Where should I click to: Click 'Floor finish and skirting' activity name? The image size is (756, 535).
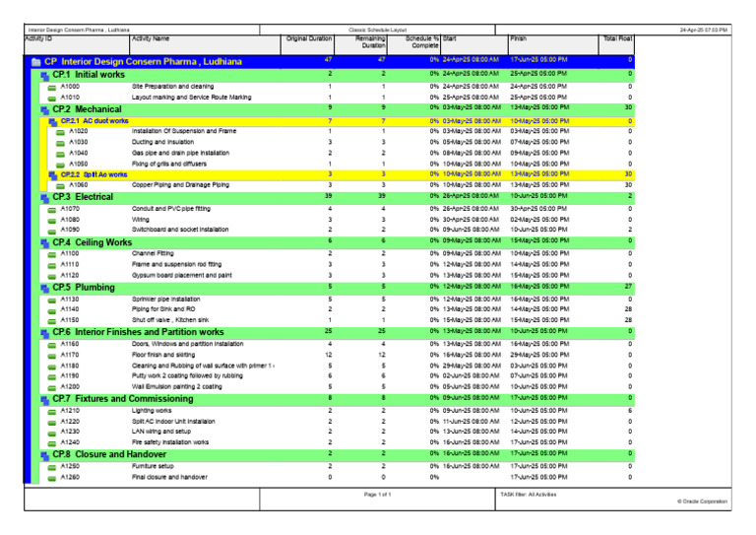pos(163,355)
